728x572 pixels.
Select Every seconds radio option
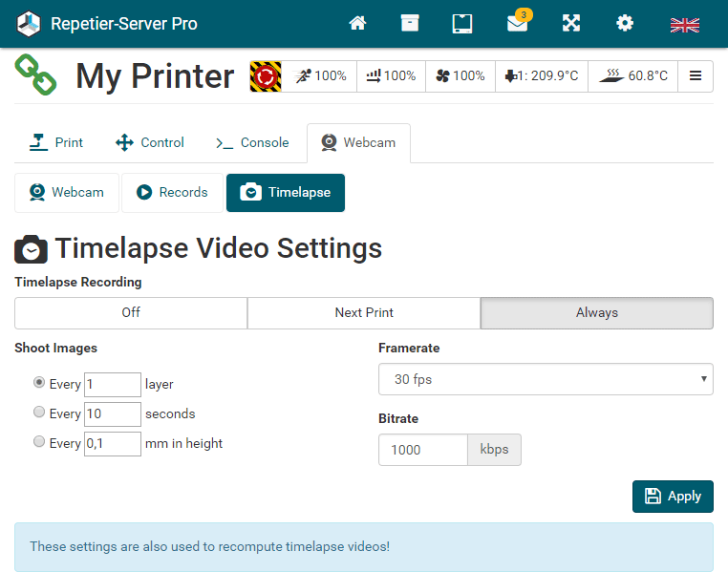pyautogui.click(x=39, y=412)
